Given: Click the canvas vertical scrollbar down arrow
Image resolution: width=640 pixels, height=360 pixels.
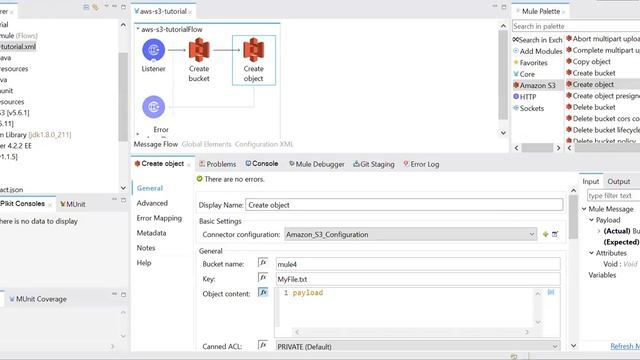Looking at the screenshot, I should [503, 133].
